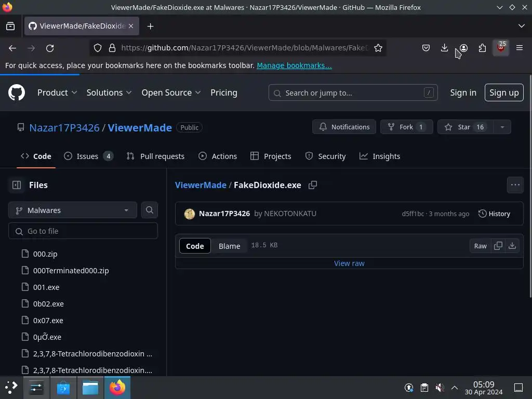Screen dimensions: 532x399
Task: Star the ViewerMade repository
Action: (465, 127)
